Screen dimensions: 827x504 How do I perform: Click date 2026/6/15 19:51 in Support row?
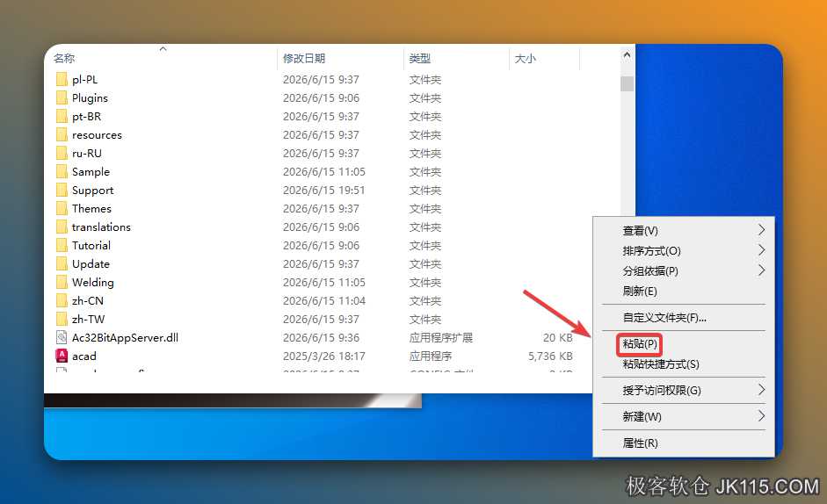(323, 191)
